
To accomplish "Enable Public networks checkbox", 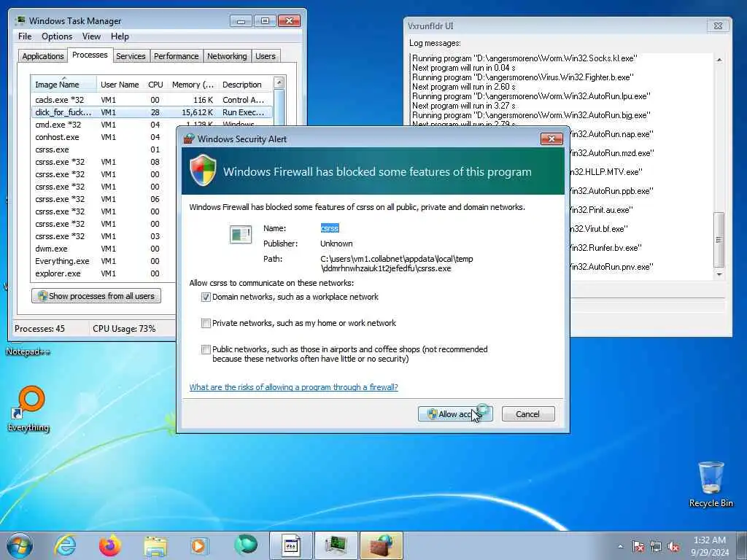I will click(206, 349).
